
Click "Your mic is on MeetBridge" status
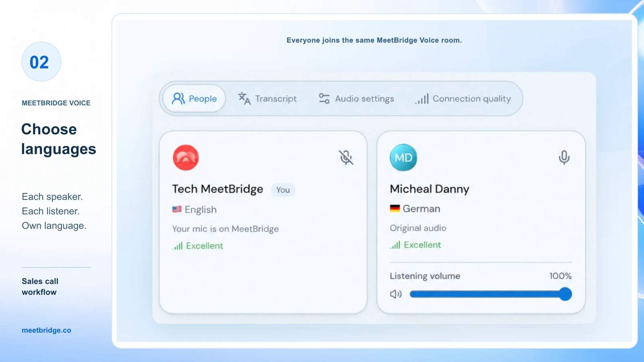click(225, 229)
